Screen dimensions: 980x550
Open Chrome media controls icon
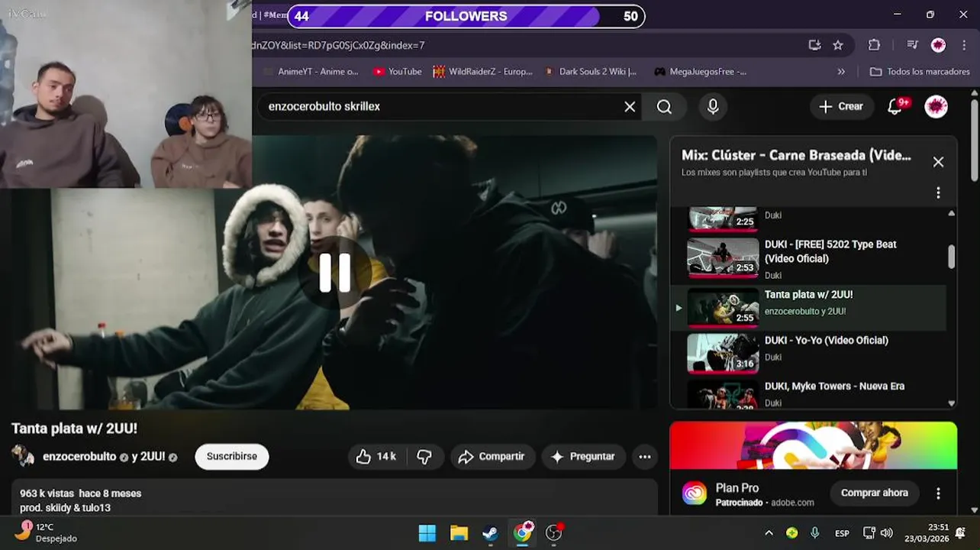point(912,45)
